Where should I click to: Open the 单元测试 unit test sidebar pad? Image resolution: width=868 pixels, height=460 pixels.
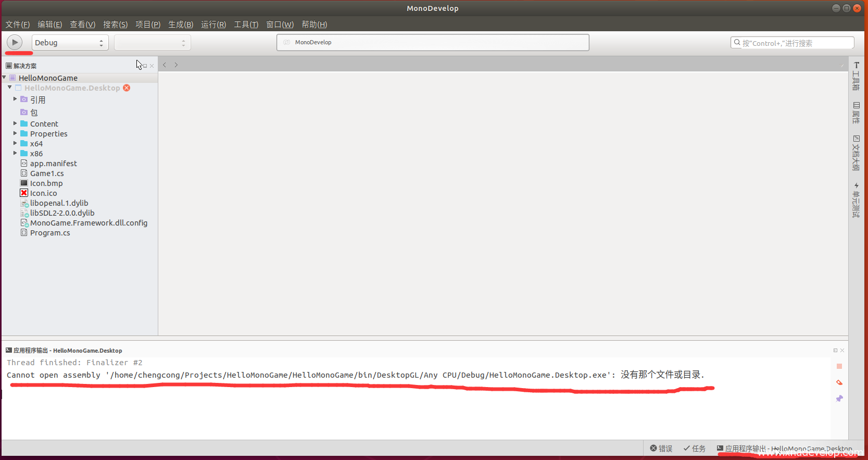856,200
